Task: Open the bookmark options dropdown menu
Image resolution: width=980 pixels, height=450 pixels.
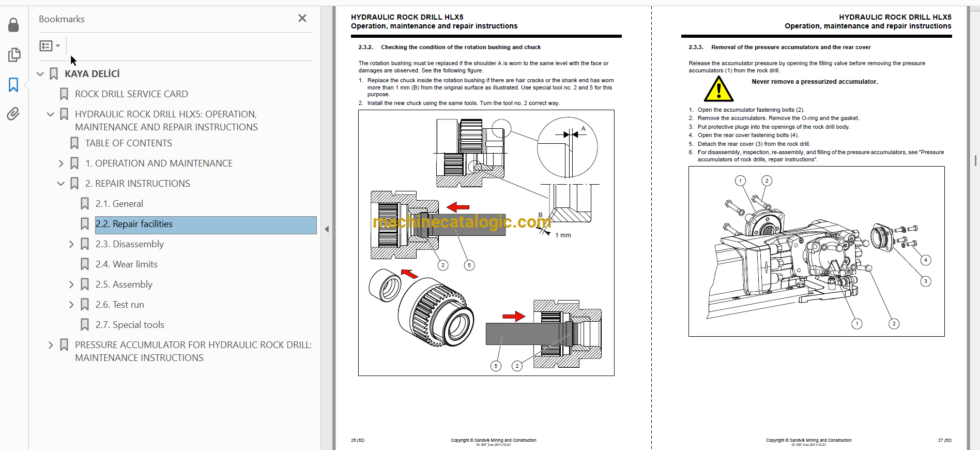Action: [50, 46]
